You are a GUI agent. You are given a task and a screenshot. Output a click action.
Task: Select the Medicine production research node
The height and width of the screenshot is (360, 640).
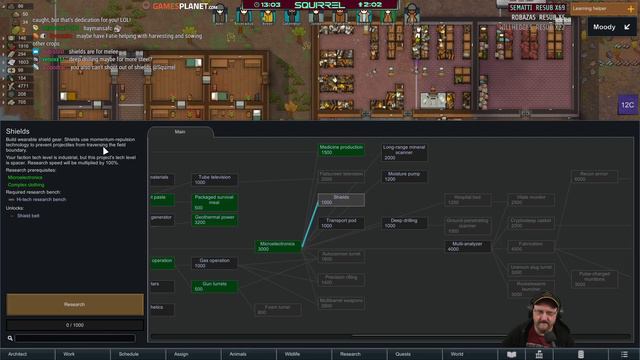[341, 150]
